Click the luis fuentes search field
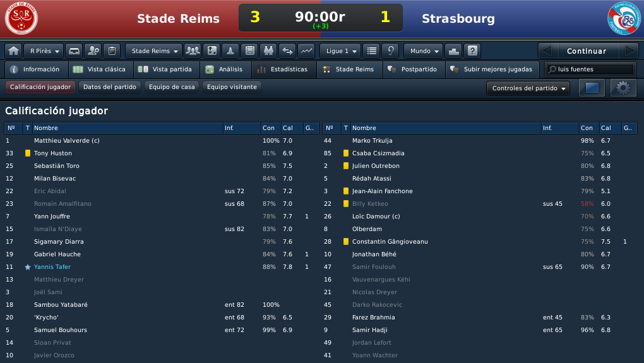 click(590, 69)
